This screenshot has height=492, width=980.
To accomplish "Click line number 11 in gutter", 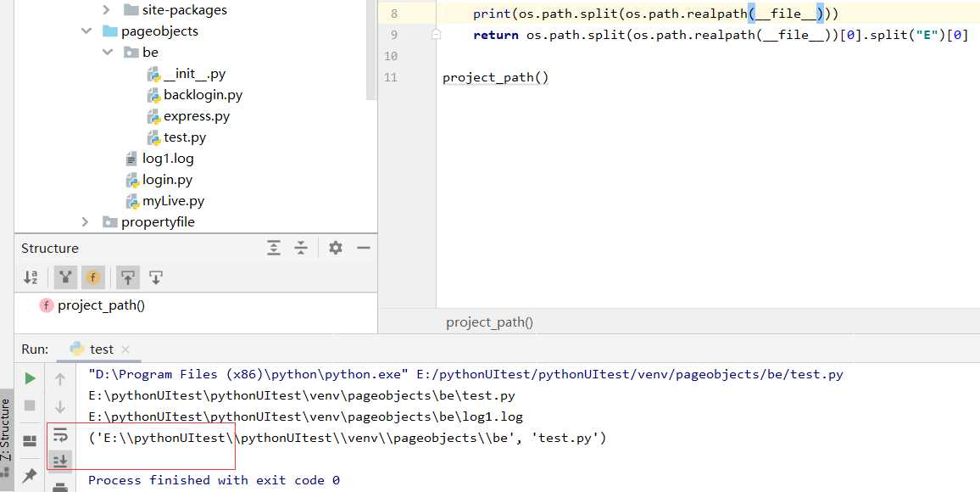I will click(x=391, y=77).
